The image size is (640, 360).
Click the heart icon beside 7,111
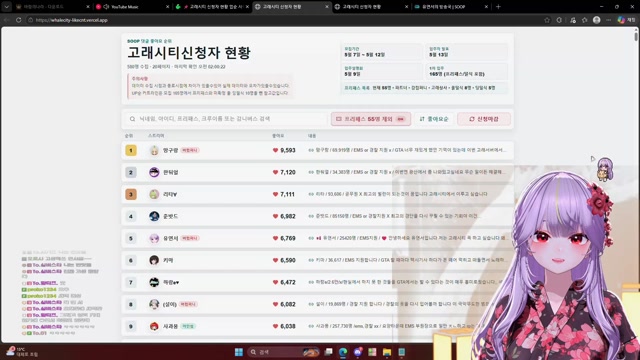(275, 194)
